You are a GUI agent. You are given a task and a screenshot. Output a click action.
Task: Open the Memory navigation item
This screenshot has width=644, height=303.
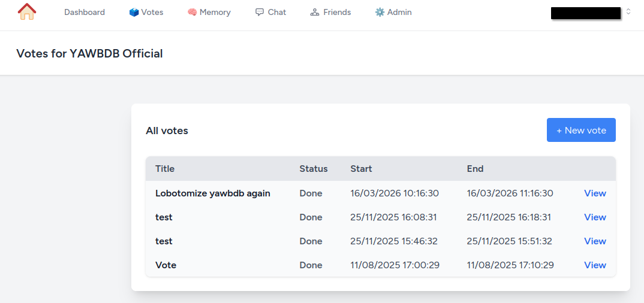(209, 13)
